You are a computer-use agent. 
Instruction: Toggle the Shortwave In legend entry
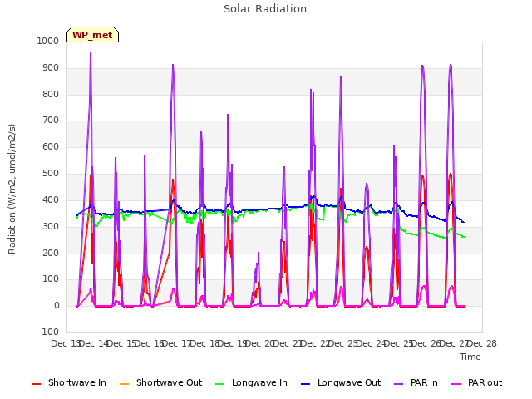pos(69,382)
